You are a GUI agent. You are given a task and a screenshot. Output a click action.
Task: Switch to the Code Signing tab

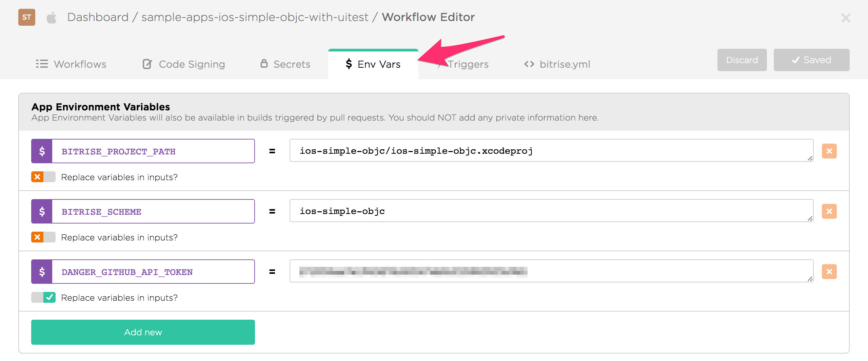coord(184,64)
